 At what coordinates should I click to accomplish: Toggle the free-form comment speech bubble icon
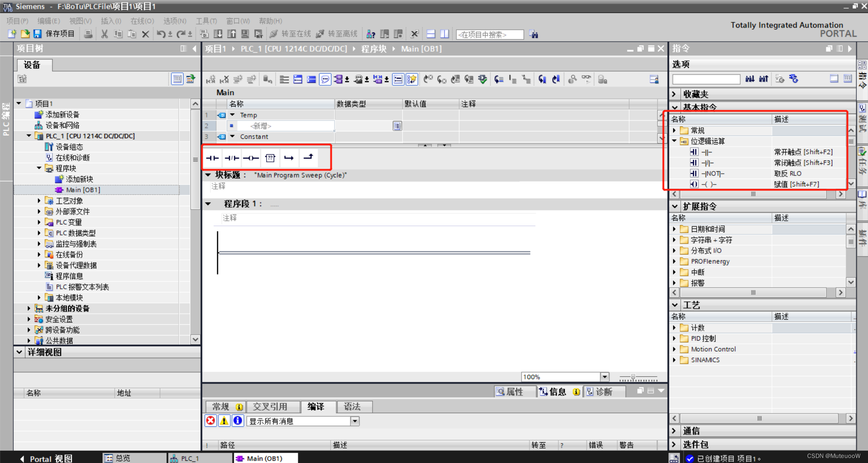click(325, 79)
